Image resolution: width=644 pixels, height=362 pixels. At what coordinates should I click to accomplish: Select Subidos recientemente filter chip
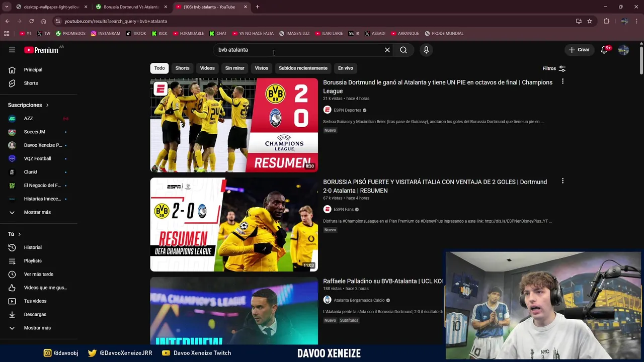point(303,68)
